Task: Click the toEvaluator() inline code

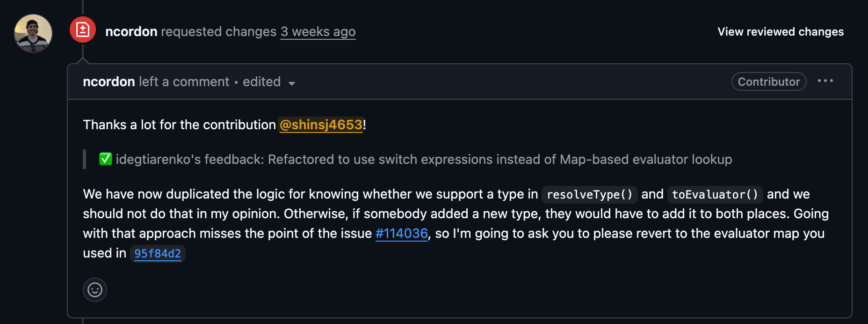Action: click(715, 195)
